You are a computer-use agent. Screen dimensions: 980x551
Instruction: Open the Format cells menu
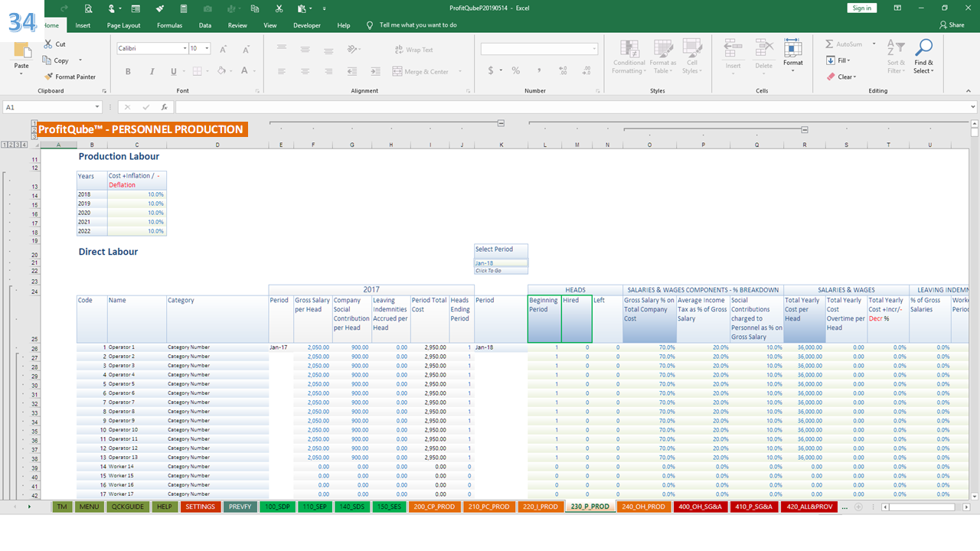[x=793, y=57]
